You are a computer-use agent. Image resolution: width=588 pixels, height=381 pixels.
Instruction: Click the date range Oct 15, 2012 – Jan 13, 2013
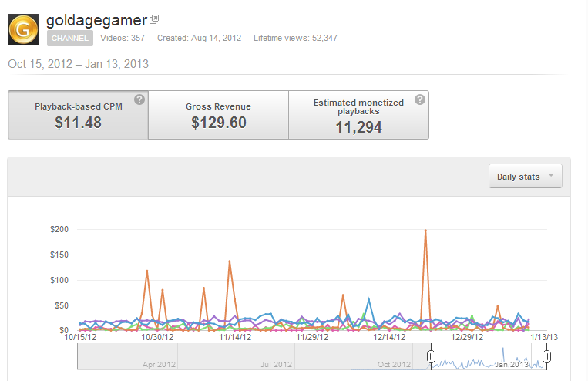[79, 64]
